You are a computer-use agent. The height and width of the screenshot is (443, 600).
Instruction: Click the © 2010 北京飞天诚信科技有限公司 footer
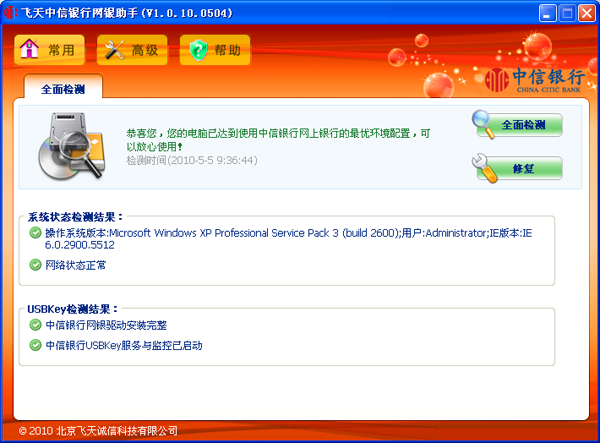(98, 431)
